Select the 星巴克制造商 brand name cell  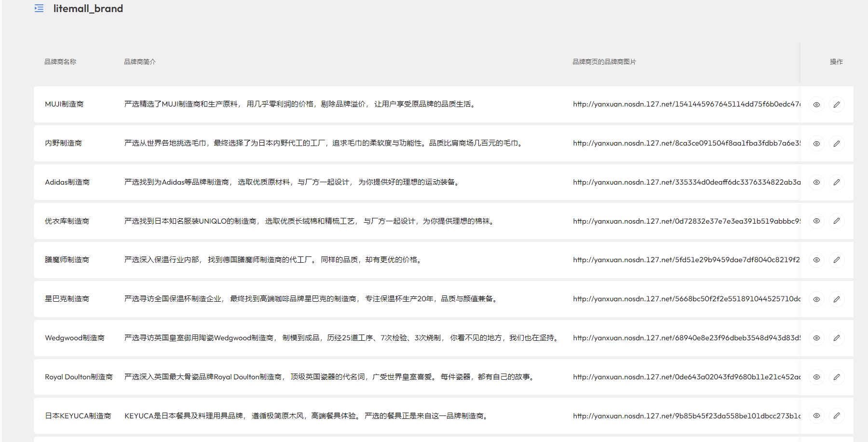click(x=67, y=299)
